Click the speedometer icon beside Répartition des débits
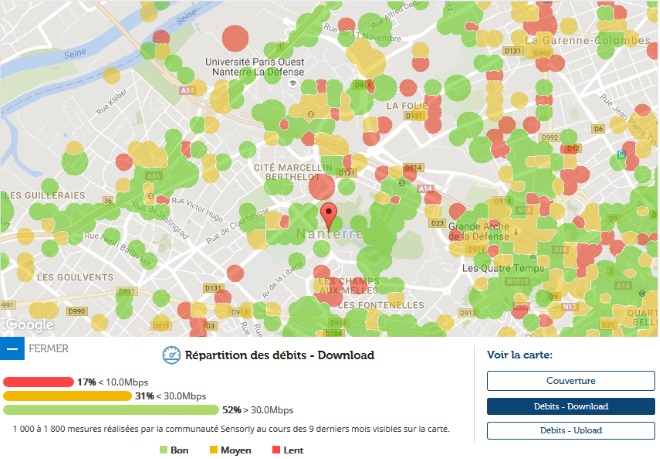Screen dimensions: 660x459 [x=170, y=355]
